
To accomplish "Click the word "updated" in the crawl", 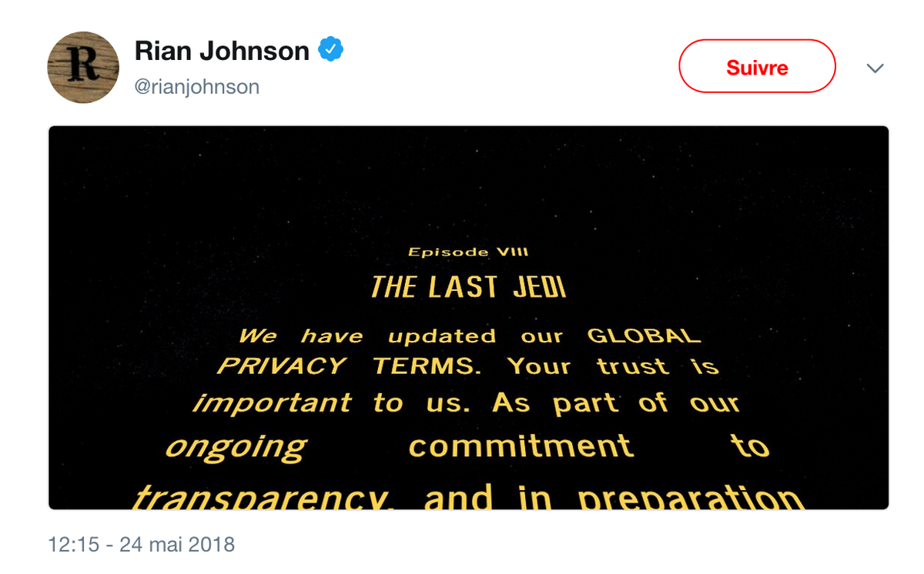I will [442, 337].
